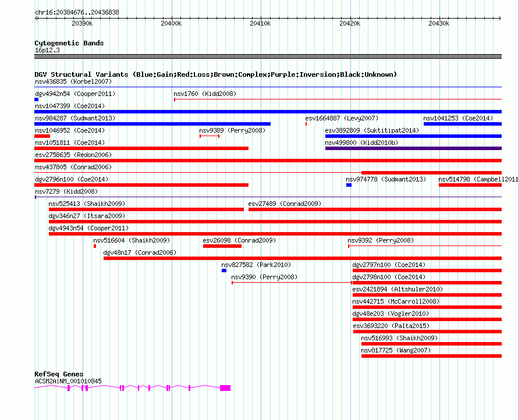Screen dimensions: 518x420
Task: Click the large last exon of ACSM2A gene
Action: [x=225, y=388]
